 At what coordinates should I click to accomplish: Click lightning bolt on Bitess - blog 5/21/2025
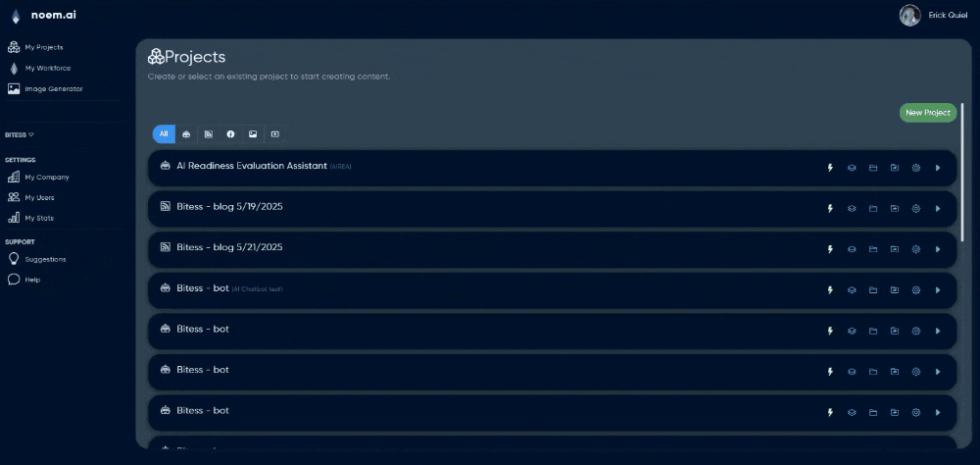830,249
